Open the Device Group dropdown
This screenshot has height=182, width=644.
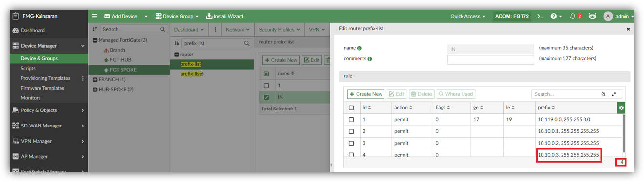pos(177,16)
